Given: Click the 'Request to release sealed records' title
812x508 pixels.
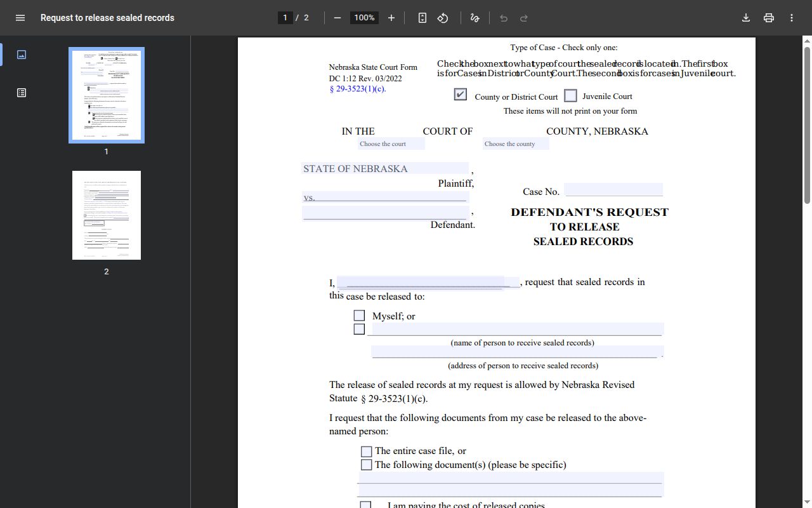Looking at the screenshot, I should (107, 18).
